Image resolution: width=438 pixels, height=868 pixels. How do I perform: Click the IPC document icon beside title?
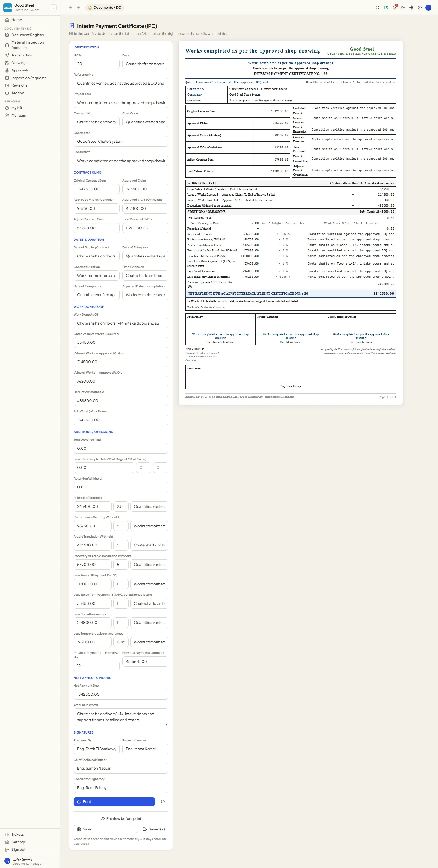click(71, 26)
